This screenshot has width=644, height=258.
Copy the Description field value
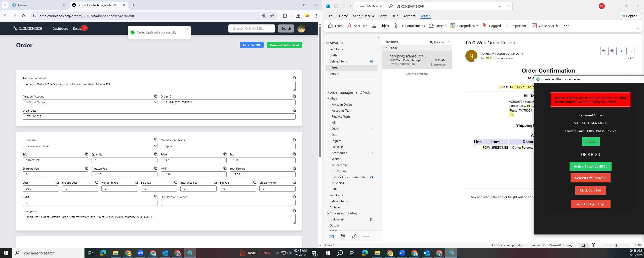(x=294, y=211)
